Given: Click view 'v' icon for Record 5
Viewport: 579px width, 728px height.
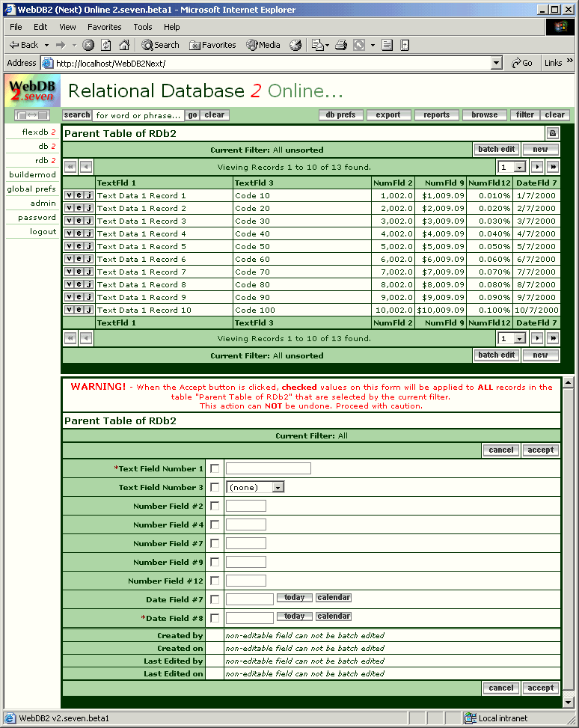Looking at the screenshot, I should (x=69, y=246).
